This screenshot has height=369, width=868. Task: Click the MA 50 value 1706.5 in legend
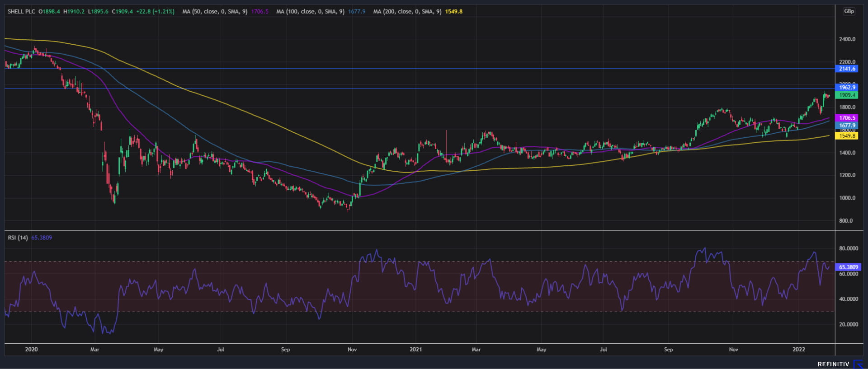[260, 11]
